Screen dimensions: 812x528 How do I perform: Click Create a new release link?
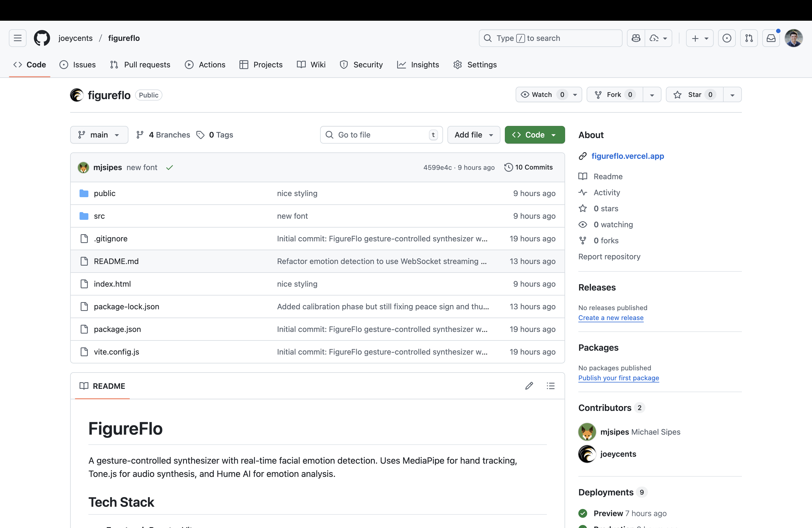click(x=611, y=318)
